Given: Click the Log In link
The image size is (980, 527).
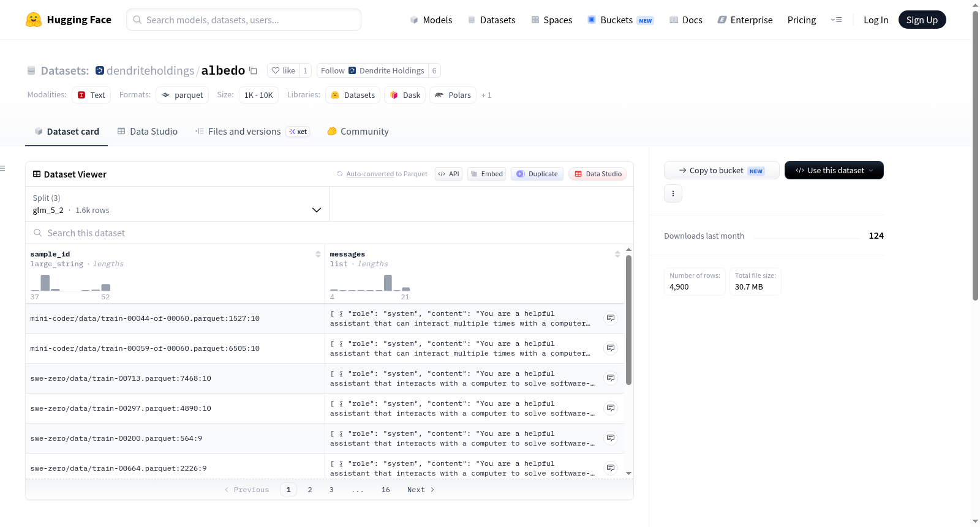Looking at the screenshot, I should (x=876, y=20).
